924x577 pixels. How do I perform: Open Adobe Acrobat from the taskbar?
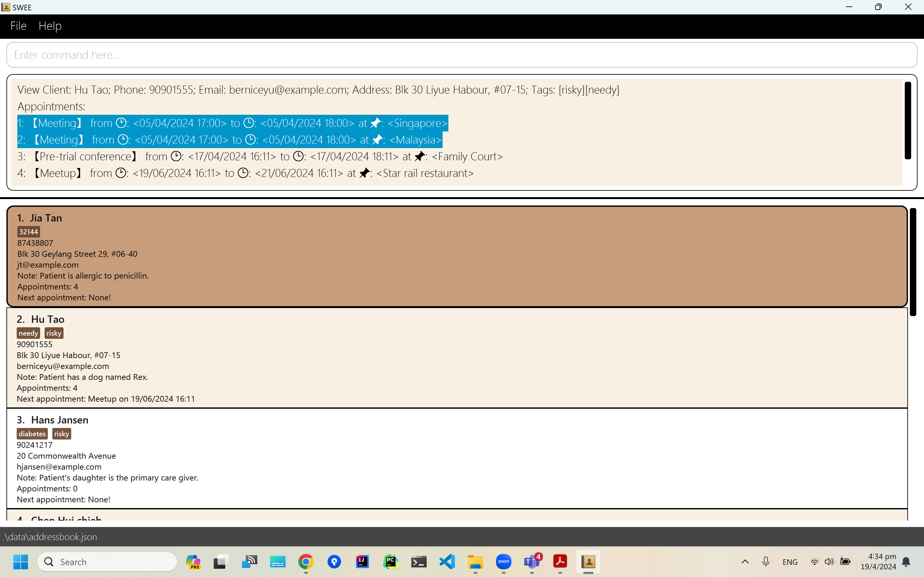click(560, 562)
